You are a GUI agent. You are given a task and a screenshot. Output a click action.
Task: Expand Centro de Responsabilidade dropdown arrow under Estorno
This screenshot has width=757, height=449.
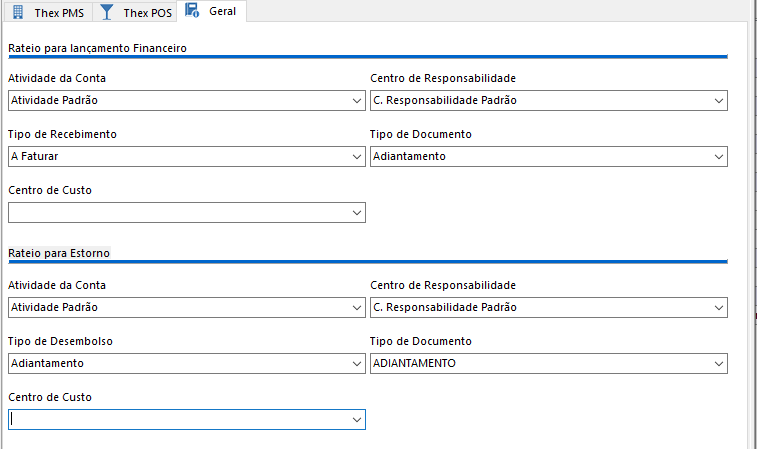(x=719, y=308)
